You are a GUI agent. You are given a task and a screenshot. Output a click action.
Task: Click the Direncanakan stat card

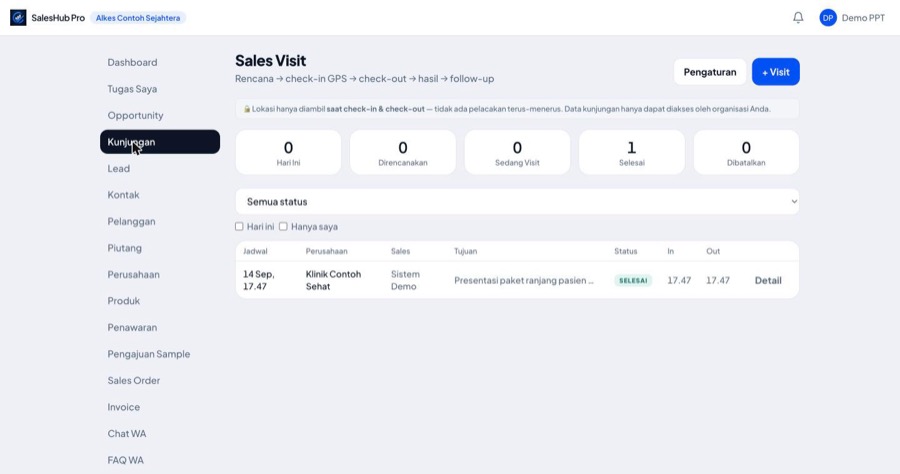403,152
